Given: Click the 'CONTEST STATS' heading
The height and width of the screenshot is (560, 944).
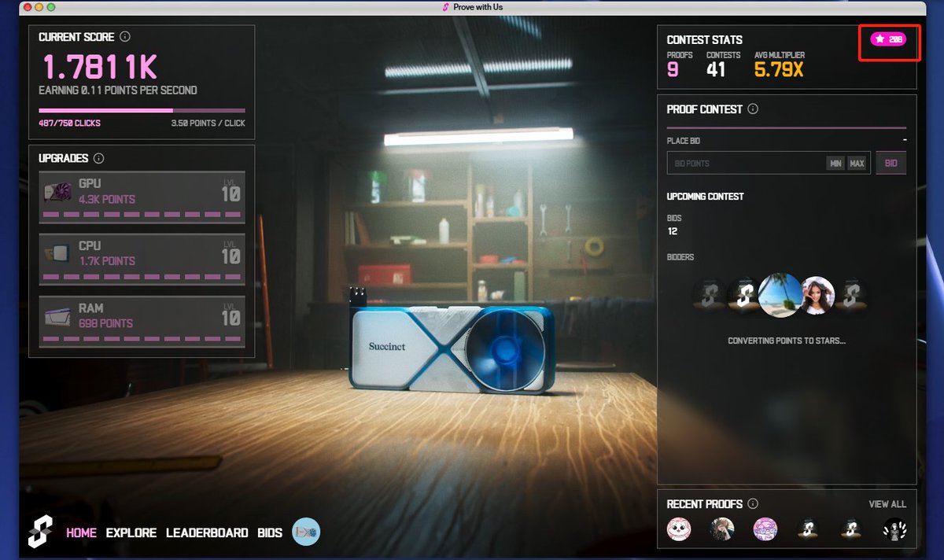Looking at the screenshot, I should (704, 39).
